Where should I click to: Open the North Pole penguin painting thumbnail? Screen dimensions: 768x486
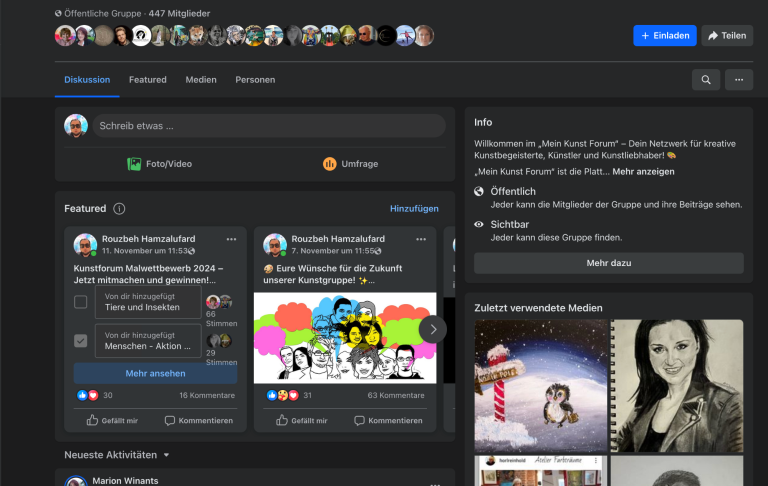tap(541, 386)
